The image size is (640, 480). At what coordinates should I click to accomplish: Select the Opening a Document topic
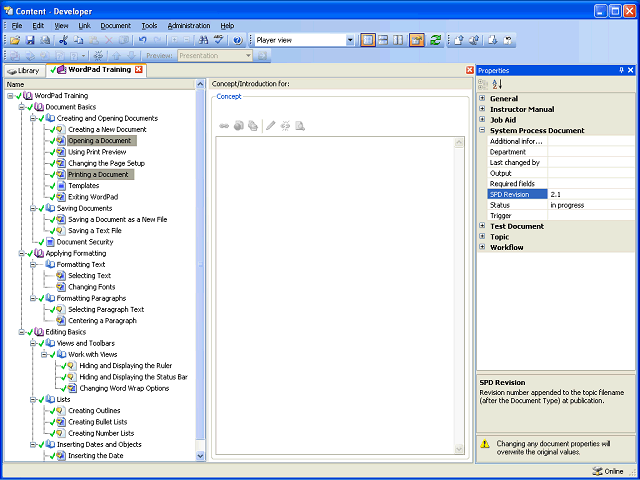(x=100, y=141)
